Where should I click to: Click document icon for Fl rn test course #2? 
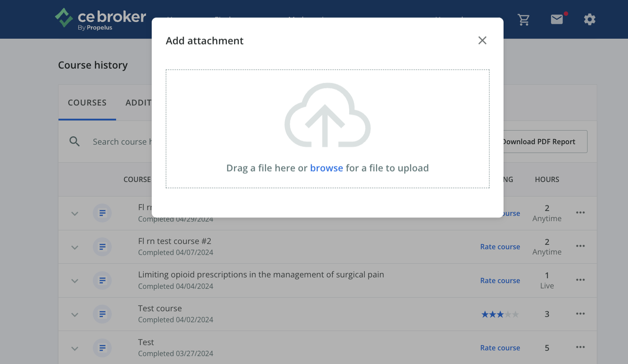pyautogui.click(x=102, y=247)
